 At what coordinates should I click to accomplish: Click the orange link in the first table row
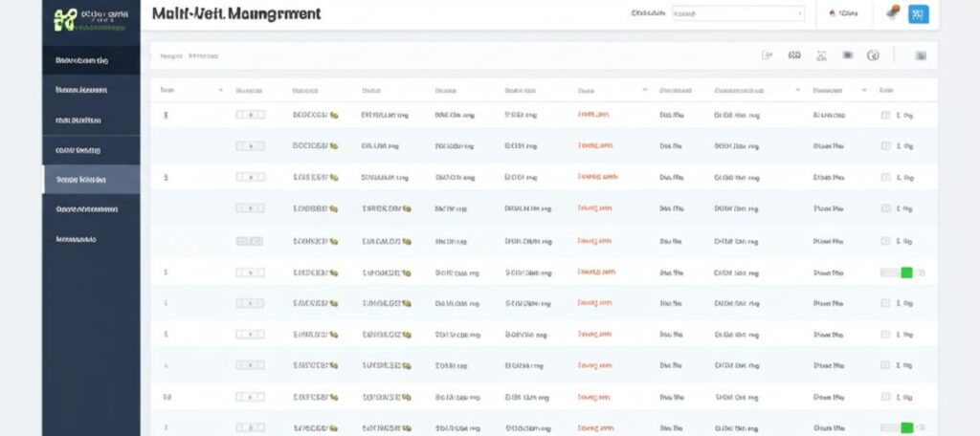point(594,115)
